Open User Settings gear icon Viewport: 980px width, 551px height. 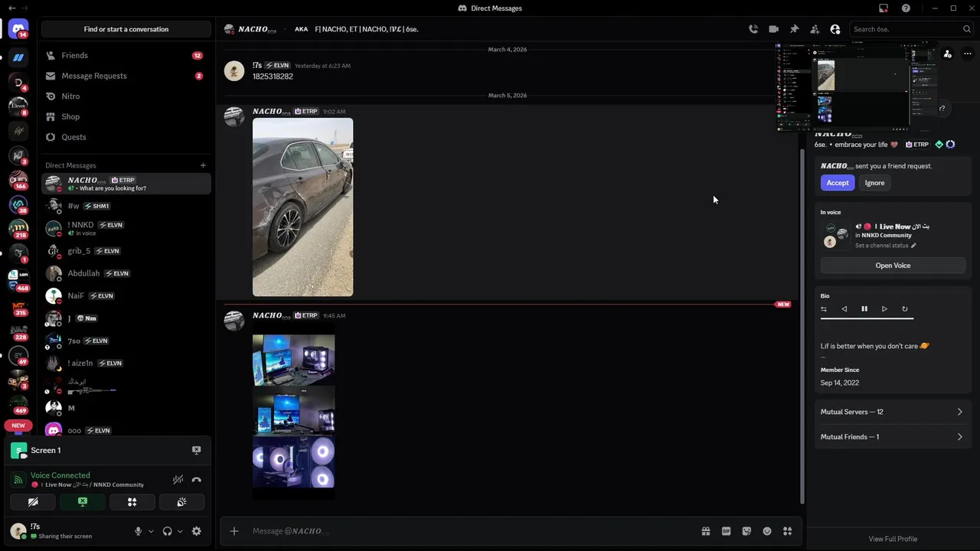click(x=197, y=531)
